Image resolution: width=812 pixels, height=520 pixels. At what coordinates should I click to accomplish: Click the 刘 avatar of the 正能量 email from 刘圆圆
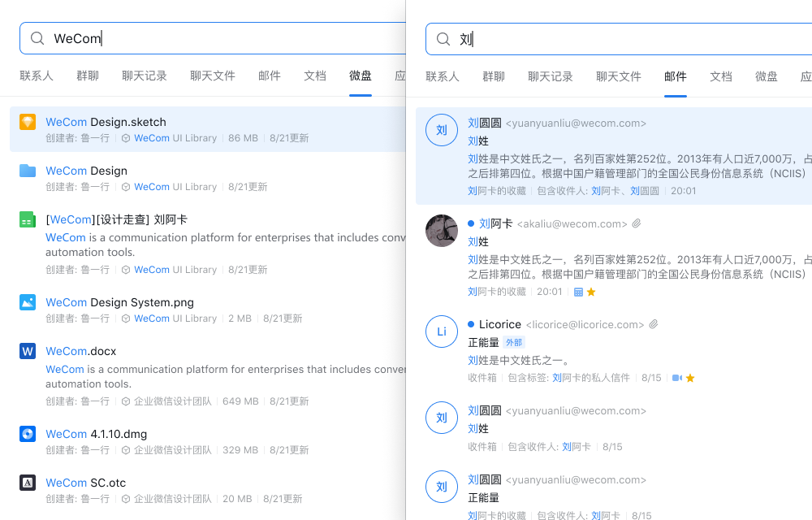[x=442, y=487]
